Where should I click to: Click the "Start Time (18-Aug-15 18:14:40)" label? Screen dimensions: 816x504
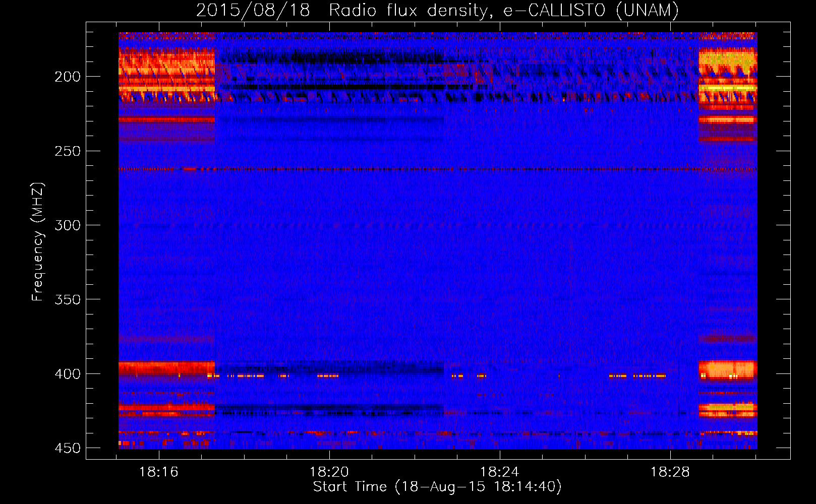437,487
